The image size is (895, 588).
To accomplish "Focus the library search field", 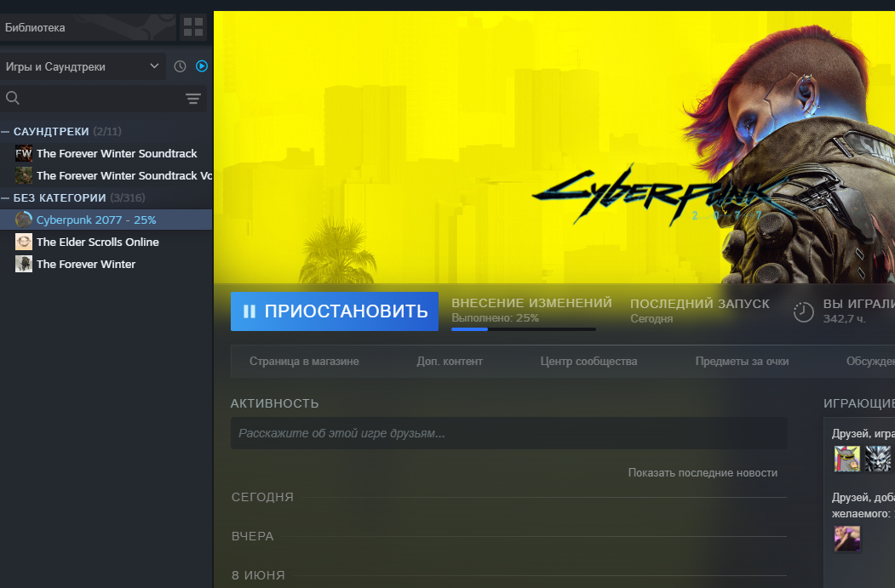I will (x=103, y=98).
